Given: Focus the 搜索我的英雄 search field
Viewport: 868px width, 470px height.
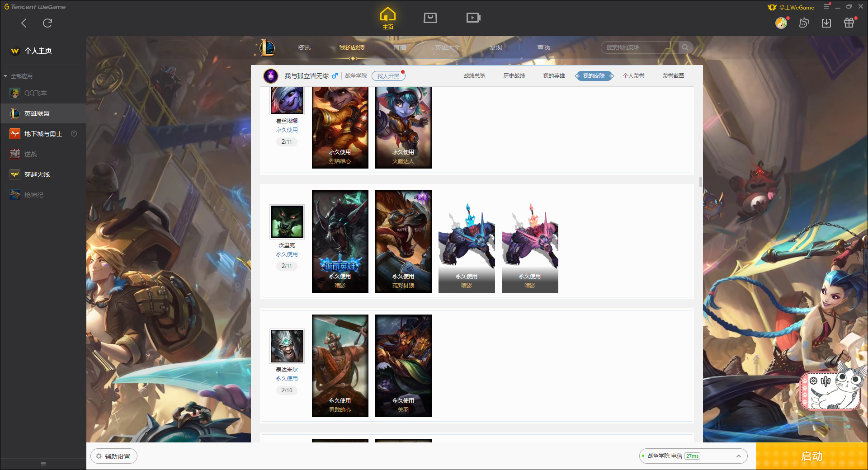Looking at the screenshot, I should coord(640,47).
